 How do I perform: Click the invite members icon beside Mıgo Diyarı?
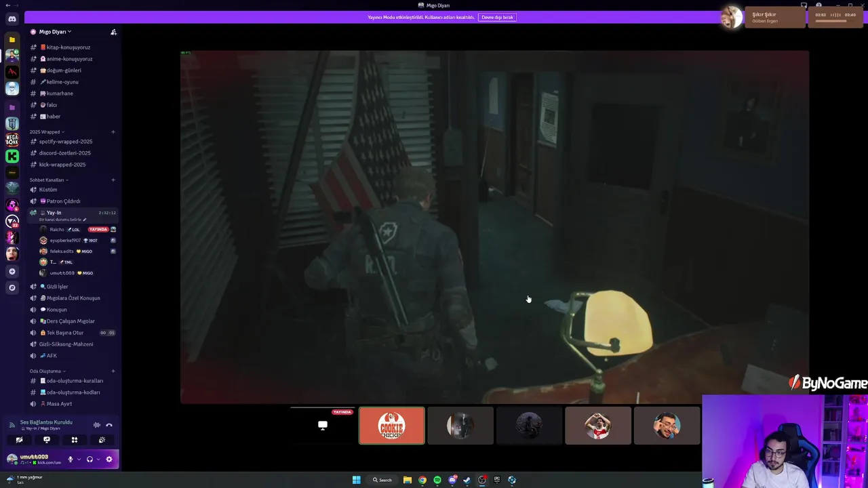click(113, 32)
